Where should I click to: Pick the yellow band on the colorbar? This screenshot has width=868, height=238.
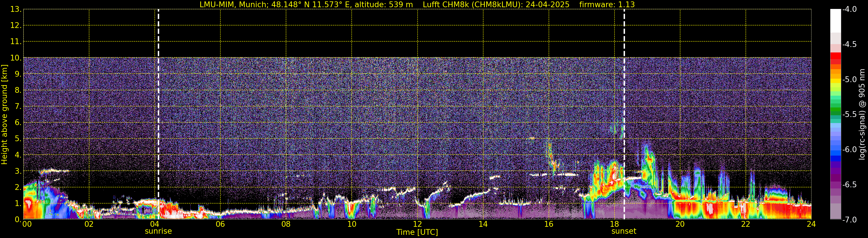836,81
